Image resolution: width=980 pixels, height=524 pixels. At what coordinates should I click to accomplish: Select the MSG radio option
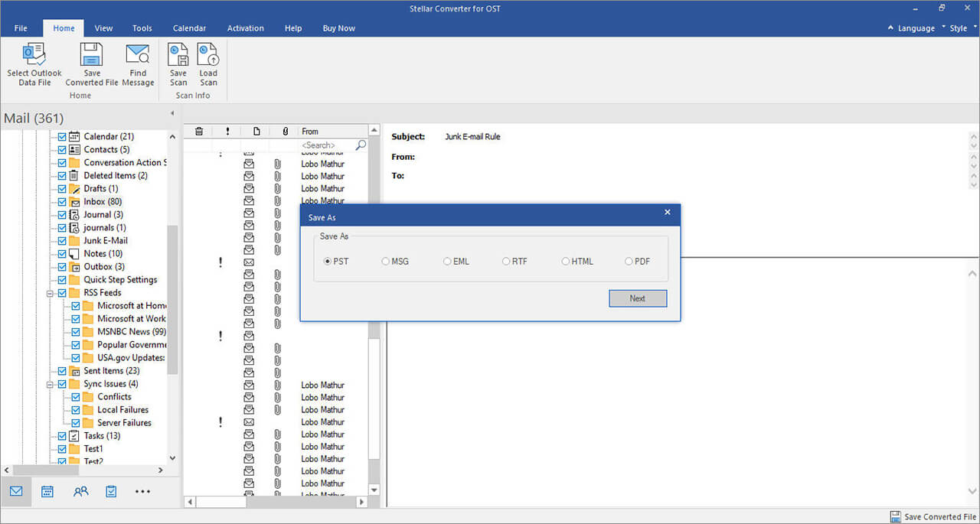(x=386, y=262)
